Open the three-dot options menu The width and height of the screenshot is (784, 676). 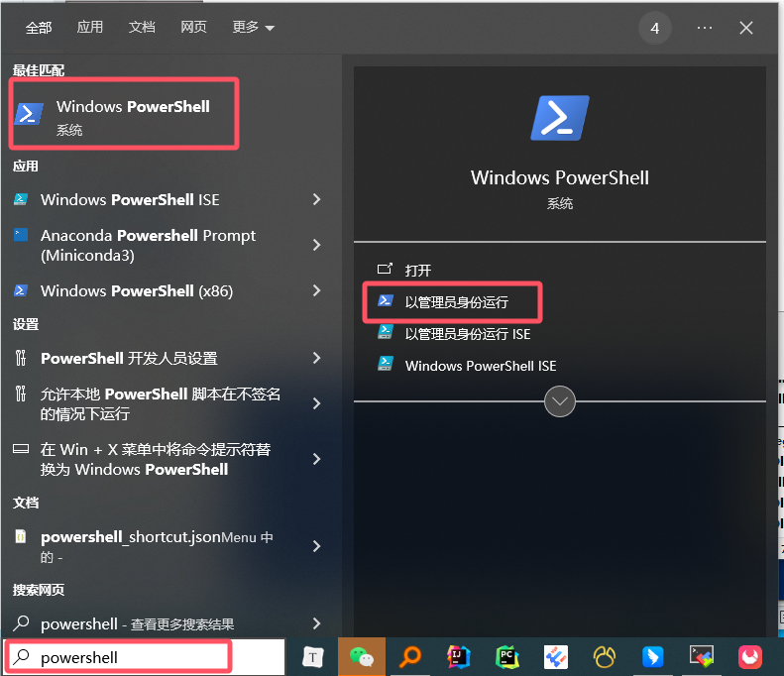tap(705, 28)
